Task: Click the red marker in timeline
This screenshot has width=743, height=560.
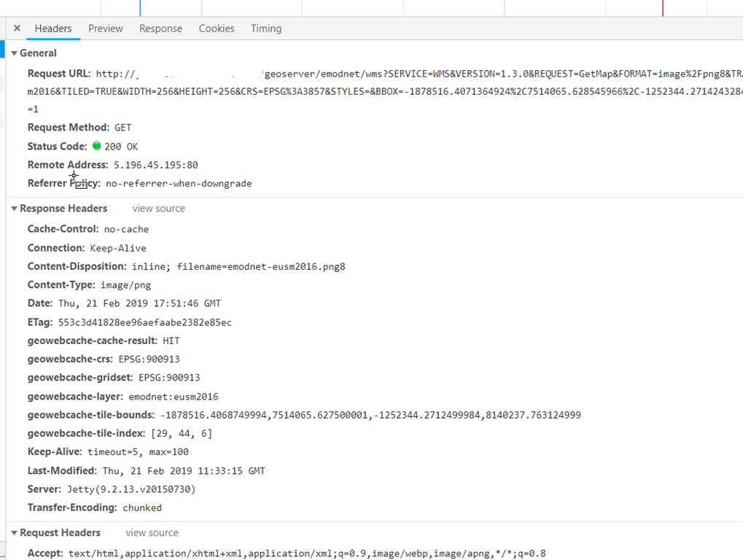Action: [x=663, y=8]
